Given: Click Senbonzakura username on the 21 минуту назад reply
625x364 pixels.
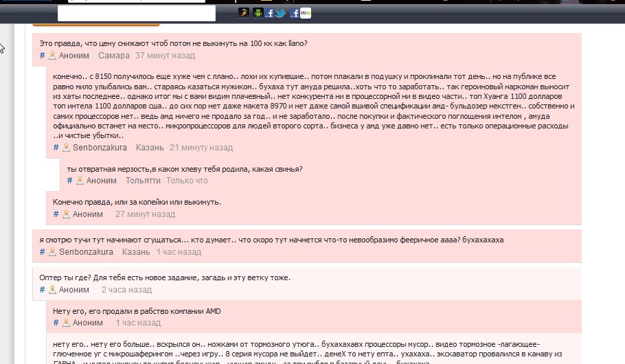Looking at the screenshot, I should [100, 148].
